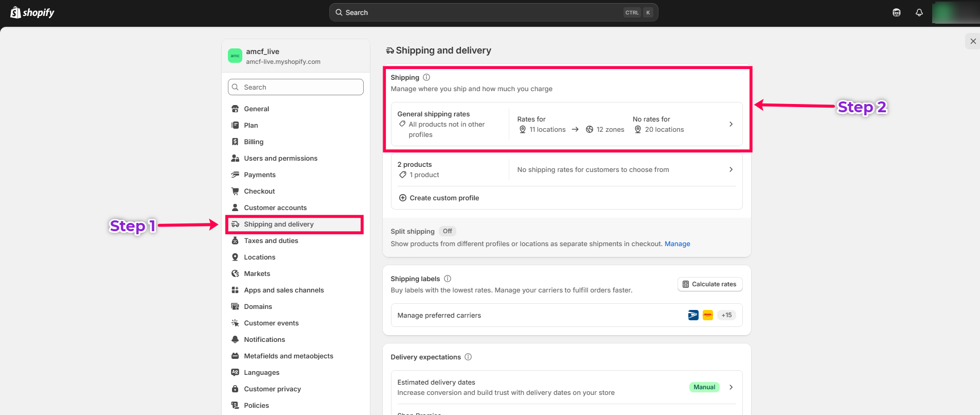This screenshot has width=980, height=415.
Task: Expand the Estimated delivery dates chevron
Action: pyautogui.click(x=731, y=387)
